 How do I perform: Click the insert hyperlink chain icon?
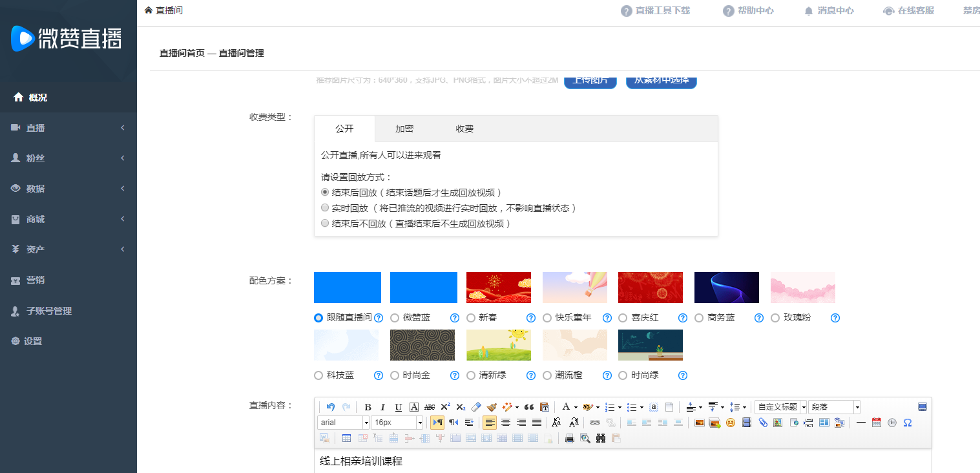595,423
